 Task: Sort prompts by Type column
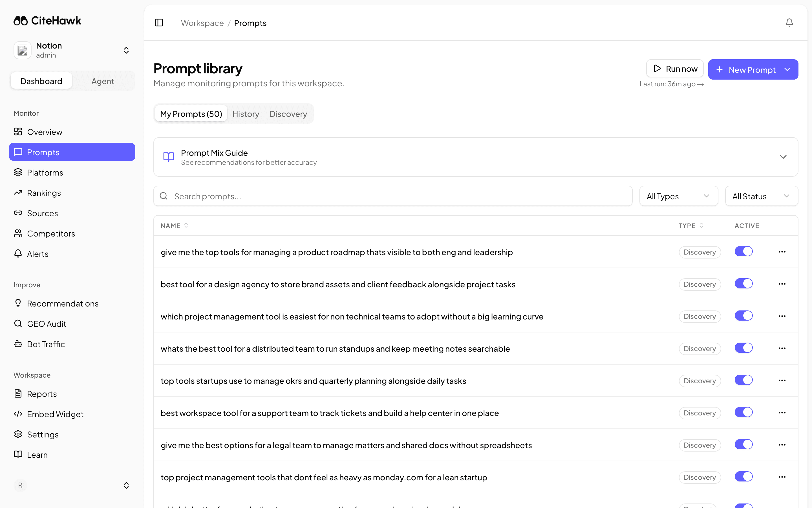(691, 226)
